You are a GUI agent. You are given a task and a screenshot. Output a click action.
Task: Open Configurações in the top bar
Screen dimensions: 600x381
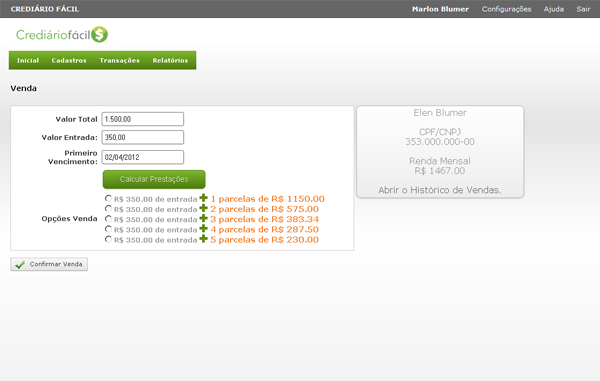click(506, 9)
